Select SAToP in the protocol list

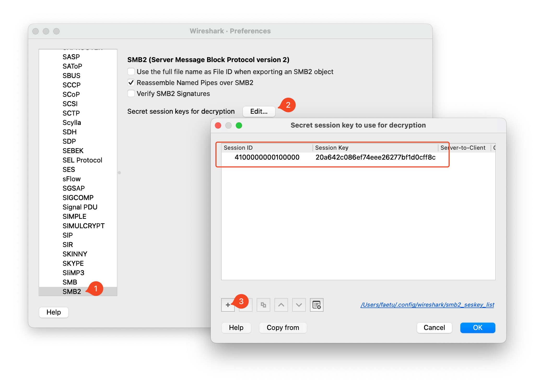pos(78,66)
